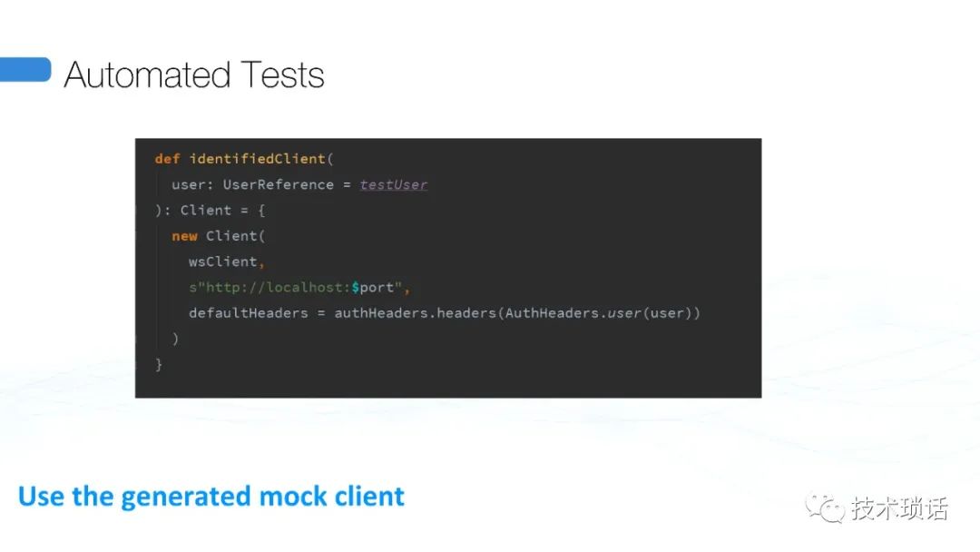Click the "Automated Tests" slide title

194,74
